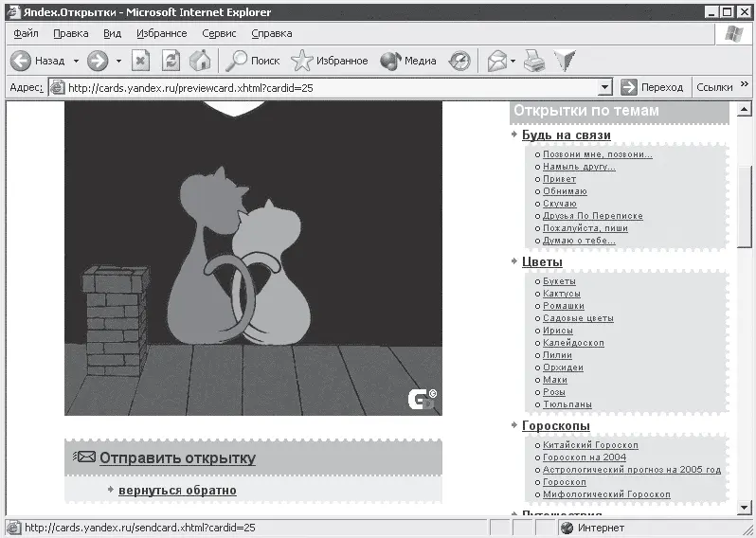
Task: Open the Forward history dropdown arrow
Action: click(118, 62)
